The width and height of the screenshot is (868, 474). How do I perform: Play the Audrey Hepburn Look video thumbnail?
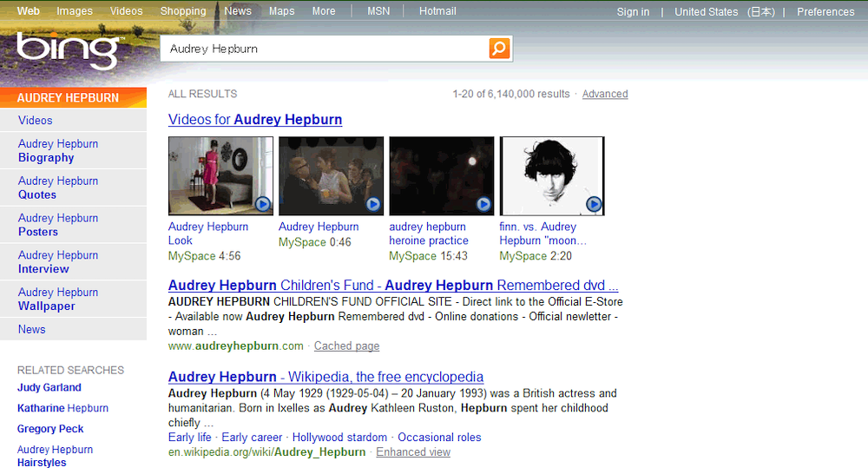[x=220, y=176]
